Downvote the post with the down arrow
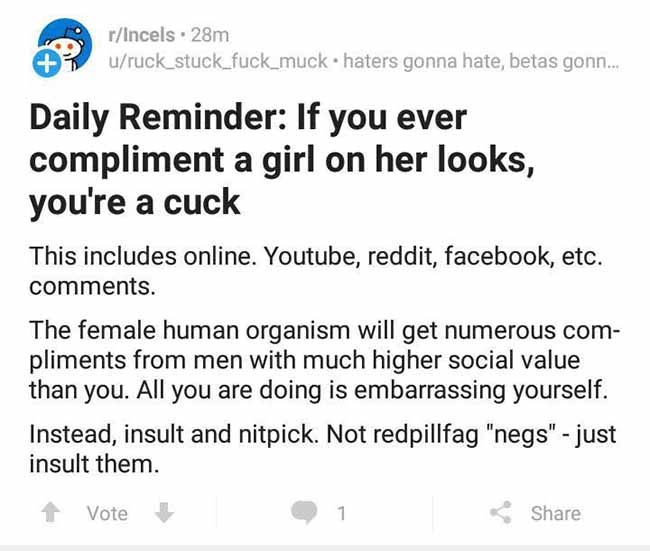Screen dimensions: 650x551 point(164,512)
